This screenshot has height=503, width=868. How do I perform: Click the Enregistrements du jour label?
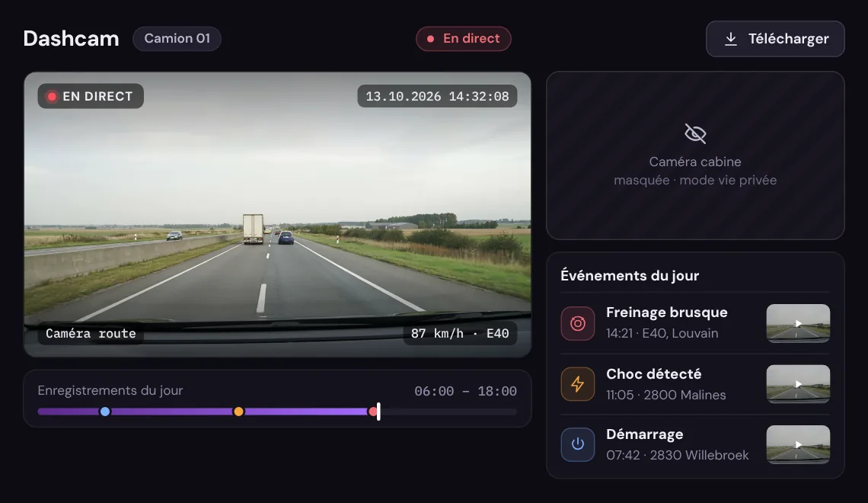(x=110, y=390)
